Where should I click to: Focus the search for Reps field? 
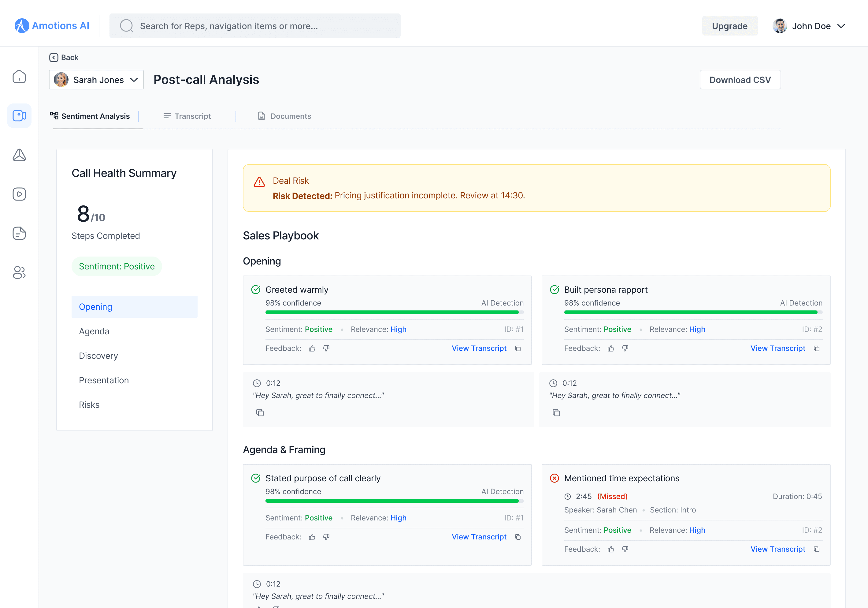255,26
